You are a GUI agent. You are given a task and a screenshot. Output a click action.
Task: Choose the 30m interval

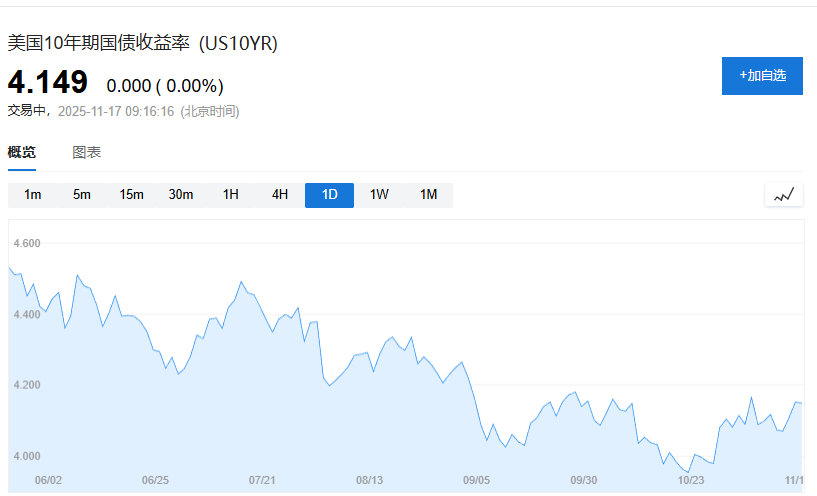pos(181,195)
